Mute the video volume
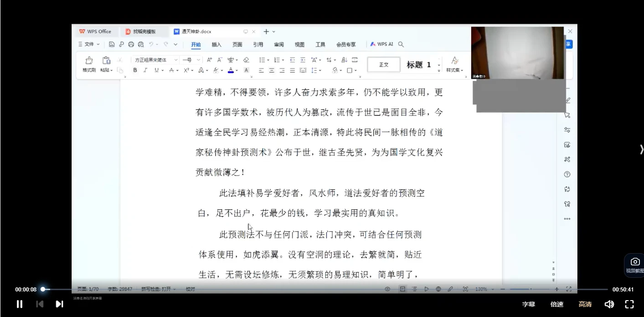The width and height of the screenshot is (644, 317). [609, 304]
